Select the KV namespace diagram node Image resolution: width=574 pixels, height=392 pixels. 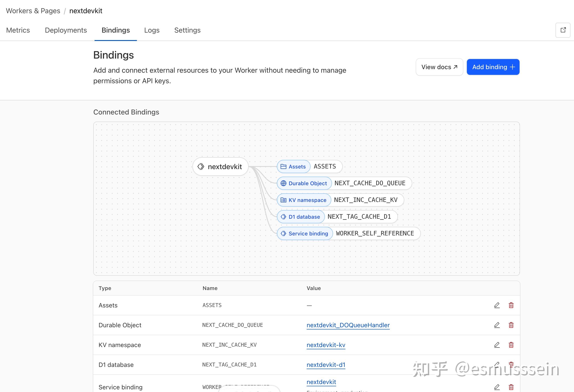click(340, 200)
